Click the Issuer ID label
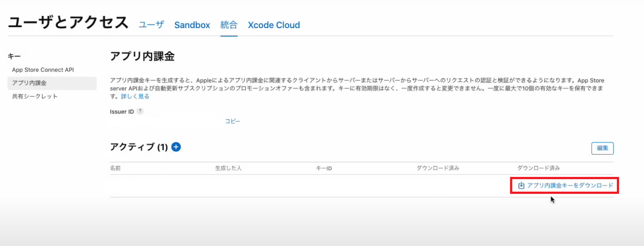Viewport: 644px width, 246px height. pos(122,111)
